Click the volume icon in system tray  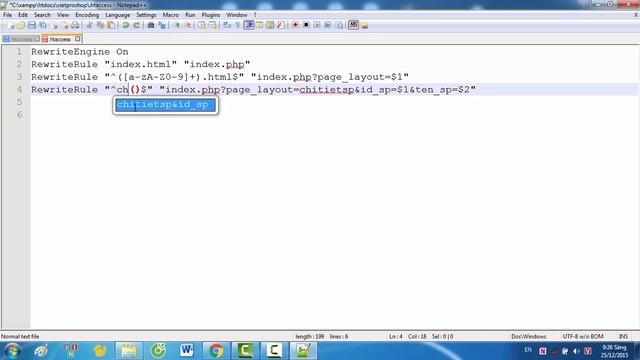point(576,351)
